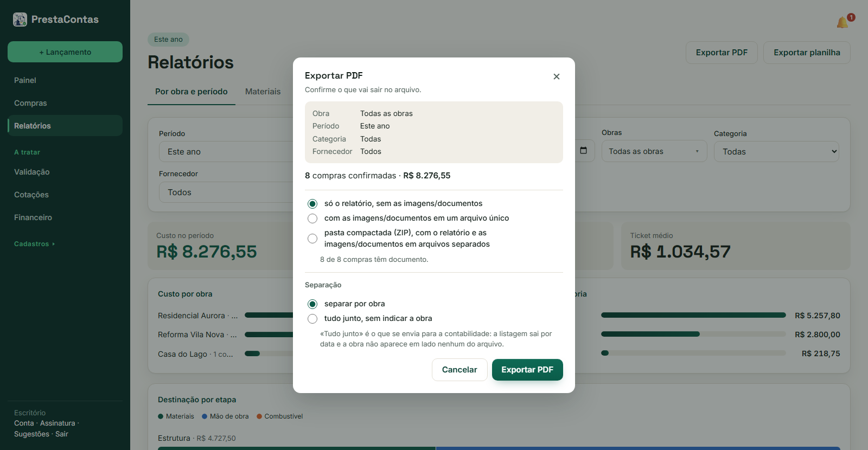Open the Conta link
This screenshot has height=450, width=868.
click(24, 423)
